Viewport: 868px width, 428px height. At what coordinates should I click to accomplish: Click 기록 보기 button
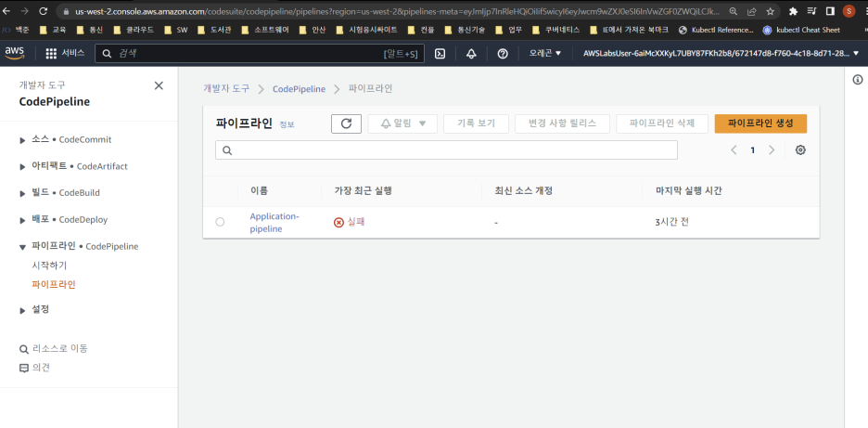click(x=476, y=123)
